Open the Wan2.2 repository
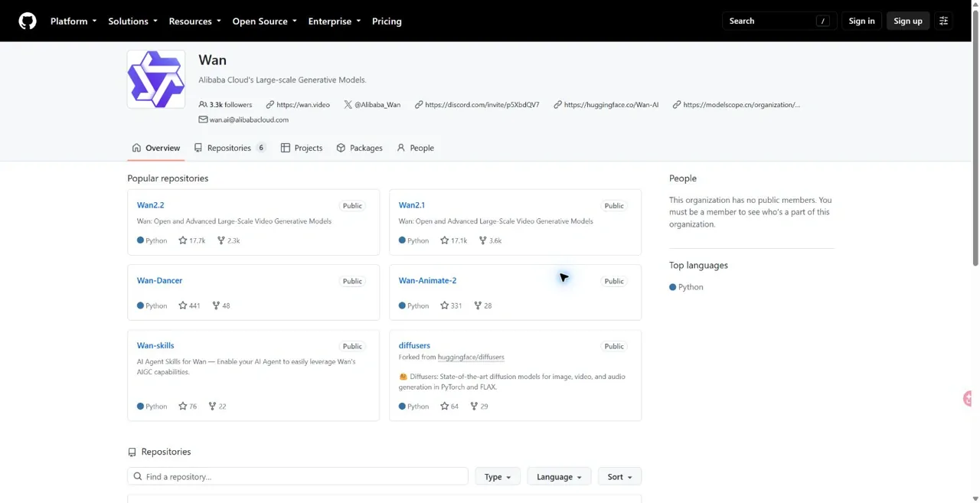The height and width of the screenshot is (503, 980). pos(150,205)
